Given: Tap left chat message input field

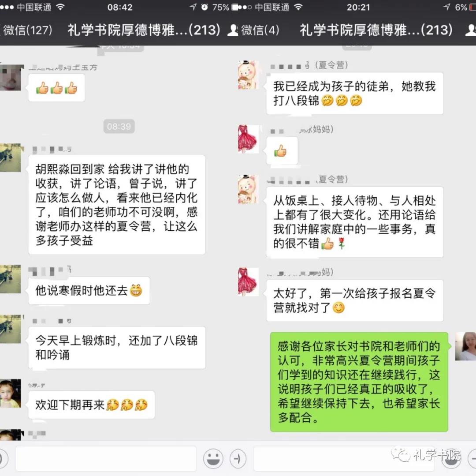Looking at the screenshot, I should [106, 458].
